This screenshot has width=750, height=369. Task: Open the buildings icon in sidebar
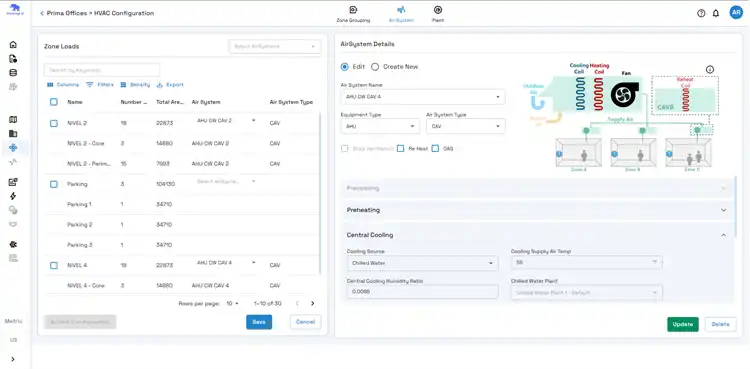point(13,134)
